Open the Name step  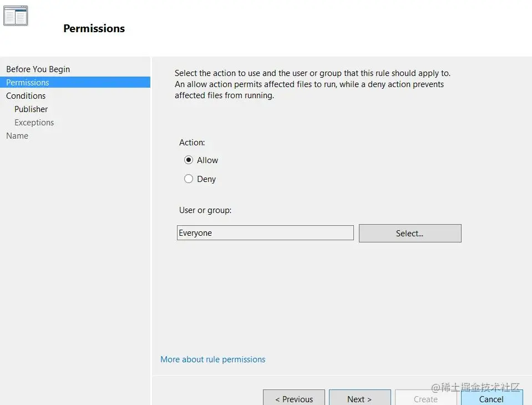[17, 136]
